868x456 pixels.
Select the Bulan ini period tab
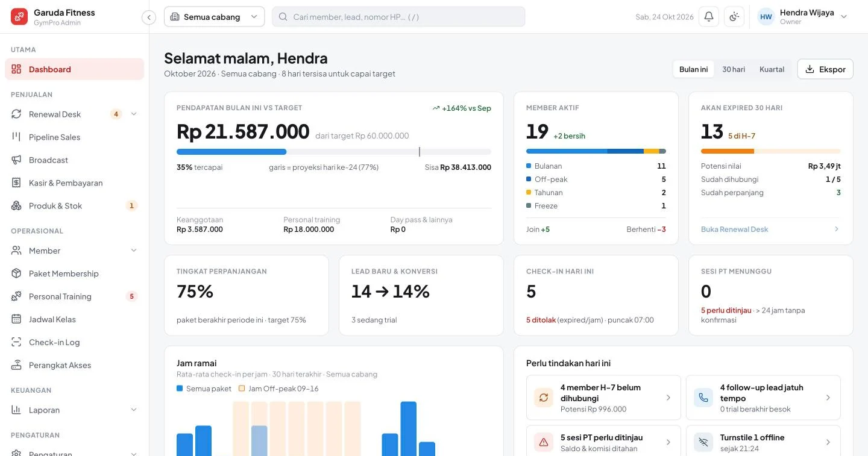coord(693,69)
